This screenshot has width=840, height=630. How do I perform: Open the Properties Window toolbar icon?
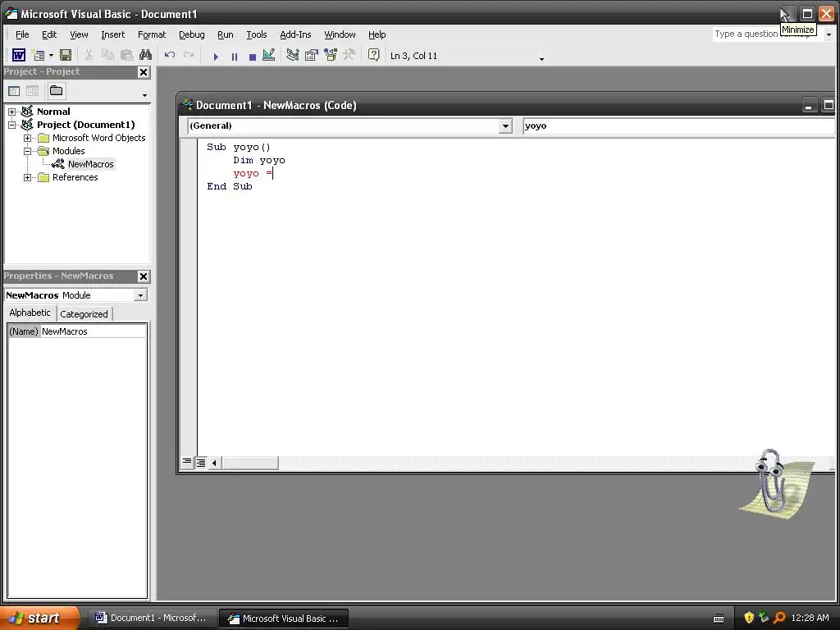(x=311, y=55)
